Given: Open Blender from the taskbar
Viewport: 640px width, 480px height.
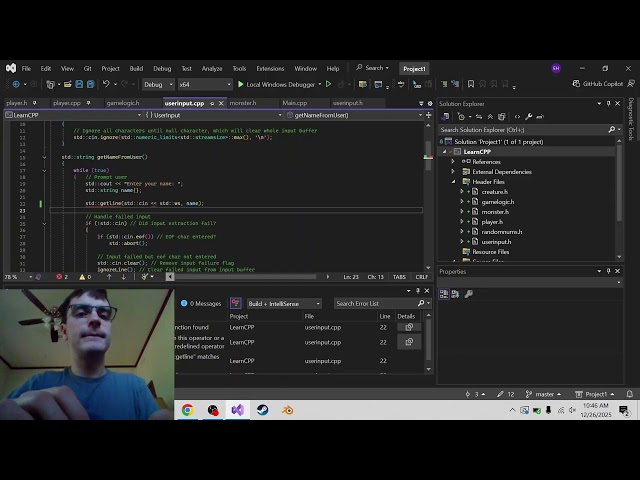Looking at the screenshot, I should pyautogui.click(x=287, y=410).
